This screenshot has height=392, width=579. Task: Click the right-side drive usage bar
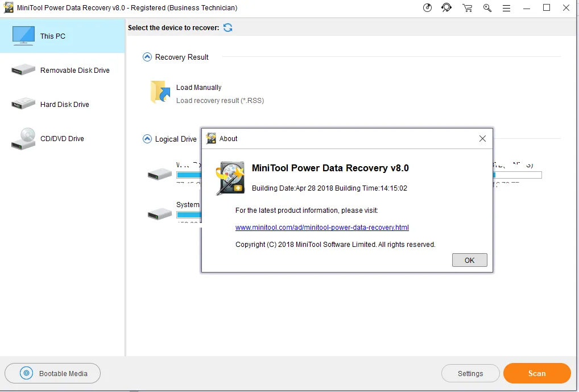[x=518, y=175]
